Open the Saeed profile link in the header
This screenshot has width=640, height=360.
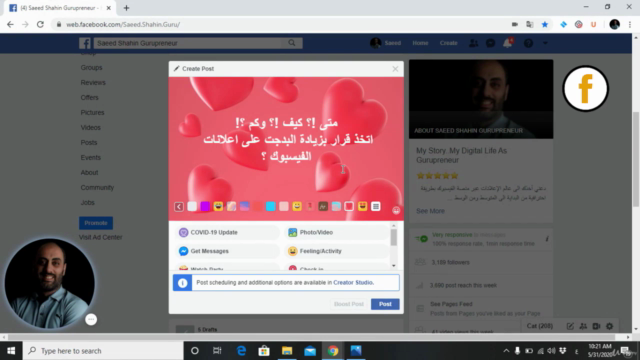click(385, 43)
